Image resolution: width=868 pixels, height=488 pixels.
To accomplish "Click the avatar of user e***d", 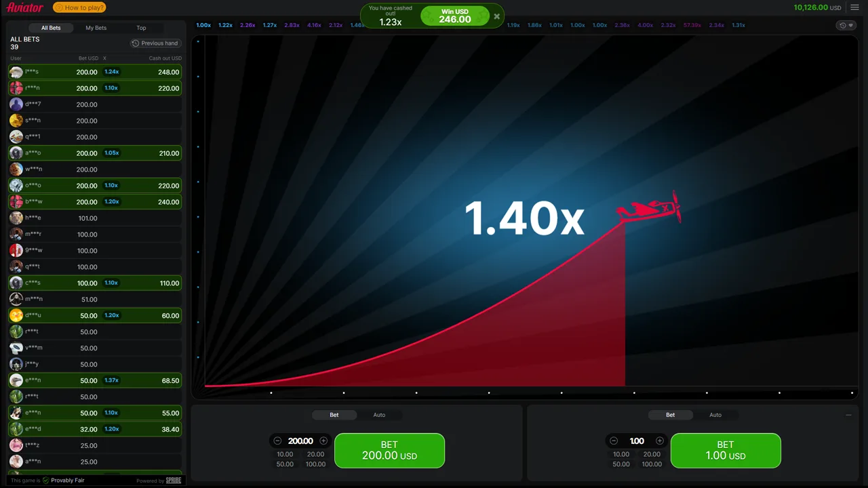I will click(16, 429).
